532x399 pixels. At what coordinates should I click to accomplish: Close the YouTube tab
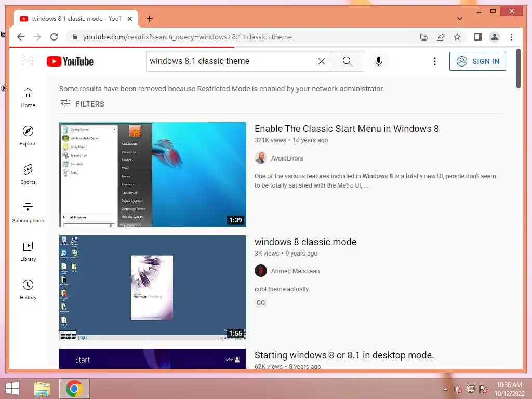pos(129,19)
